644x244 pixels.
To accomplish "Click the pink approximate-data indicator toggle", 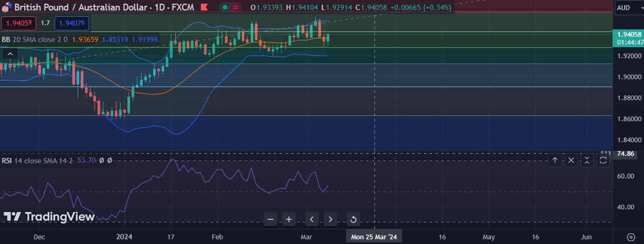I will tap(236, 7).
